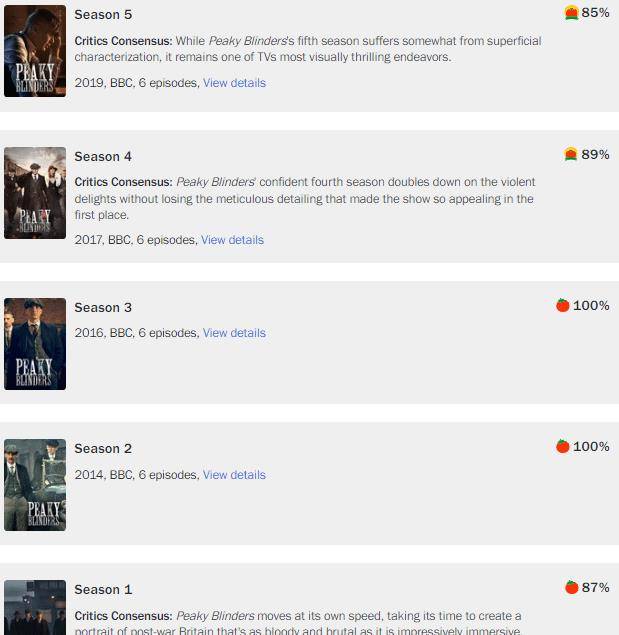Image resolution: width=619 pixels, height=635 pixels.
Task: Click the 100% score for Season 3
Action: point(591,305)
